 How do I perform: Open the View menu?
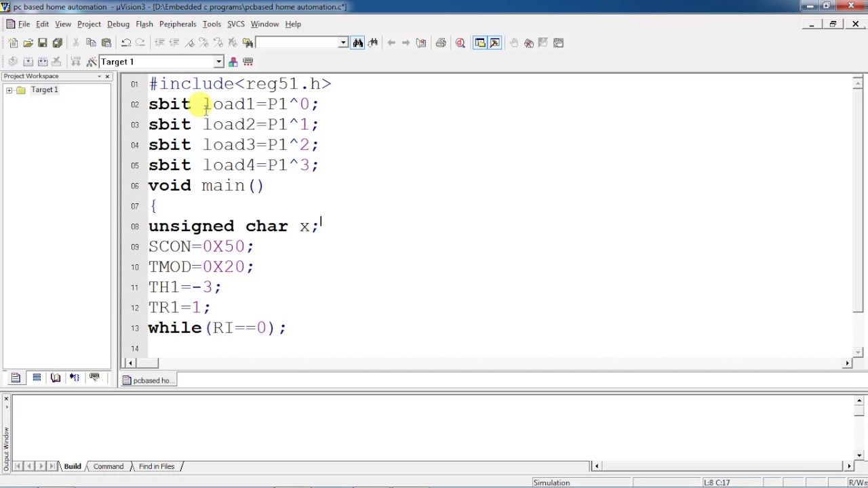pyautogui.click(x=63, y=24)
